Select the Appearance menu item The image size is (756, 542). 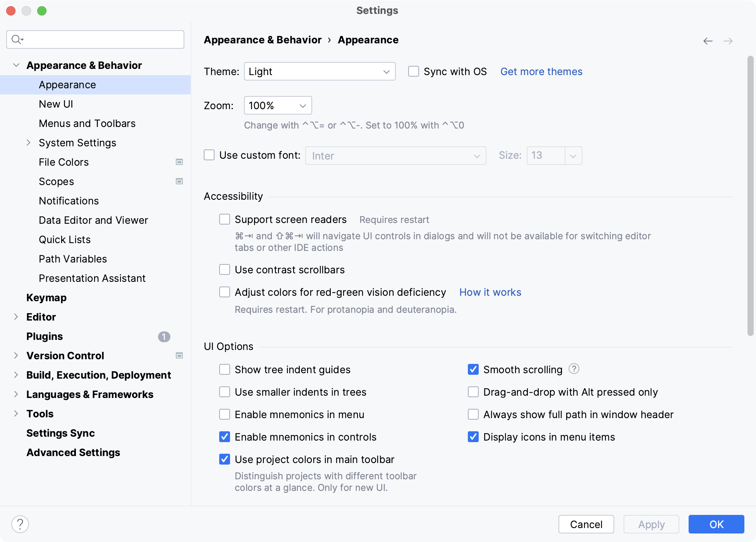(x=67, y=84)
